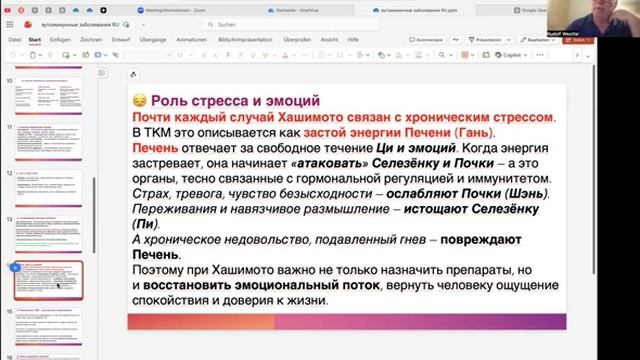
Task: Click the slide title 'Роль стресса и эмоций'
Action: (236, 100)
